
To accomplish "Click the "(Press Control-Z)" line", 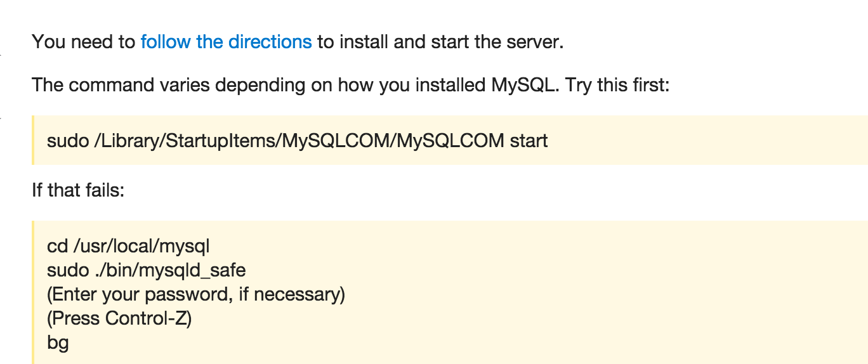I will tap(119, 318).
